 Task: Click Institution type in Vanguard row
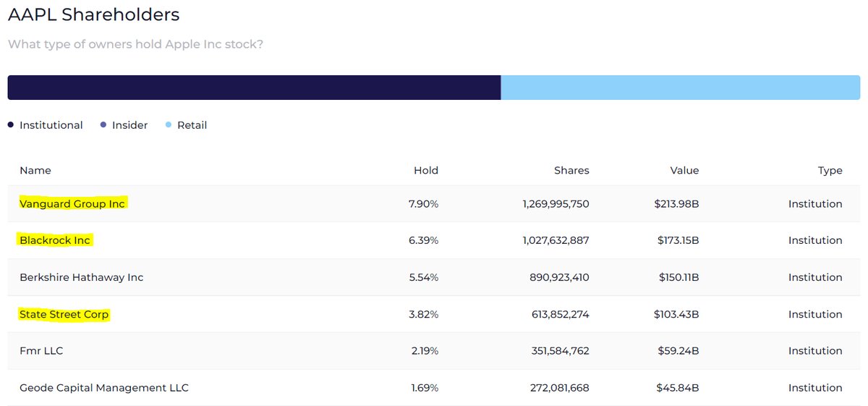pos(815,204)
